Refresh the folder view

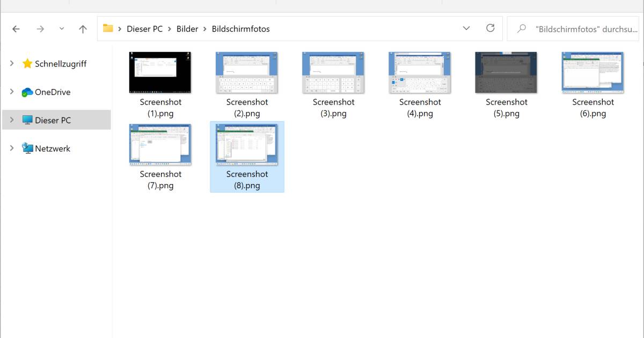click(490, 28)
